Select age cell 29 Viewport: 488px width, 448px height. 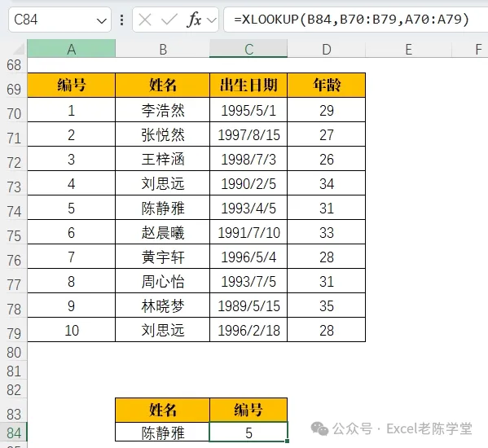click(x=326, y=110)
